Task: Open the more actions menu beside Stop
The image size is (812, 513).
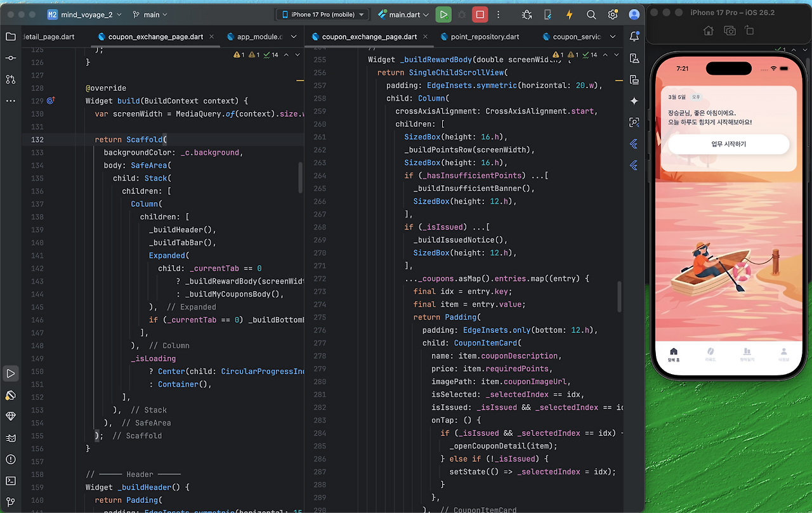Action: click(499, 15)
